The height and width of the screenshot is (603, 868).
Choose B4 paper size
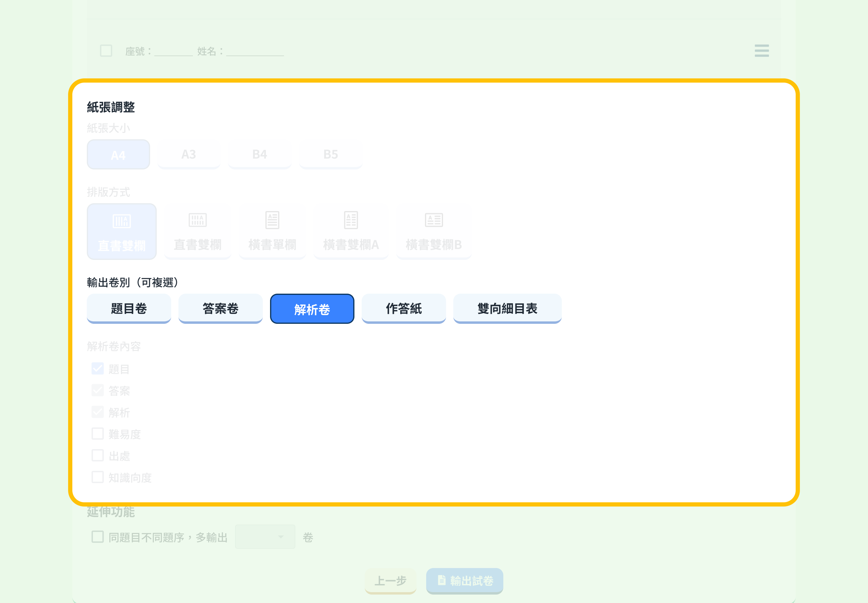click(259, 154)
